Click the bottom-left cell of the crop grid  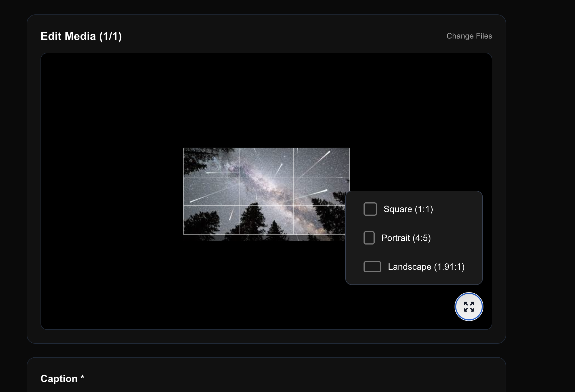pos(211,220)
